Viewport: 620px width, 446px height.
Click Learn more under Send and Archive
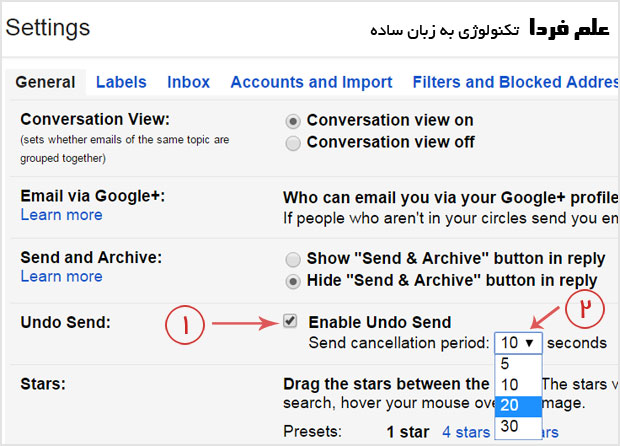click(x=61, y=276)
